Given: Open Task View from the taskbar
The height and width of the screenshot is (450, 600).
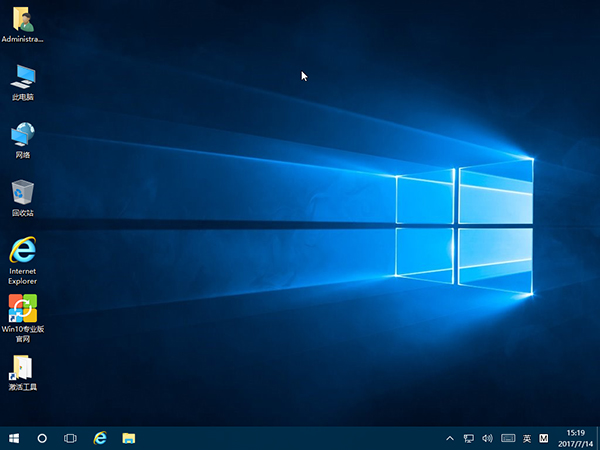Looking at the screenshot, I should coord(71,438).
